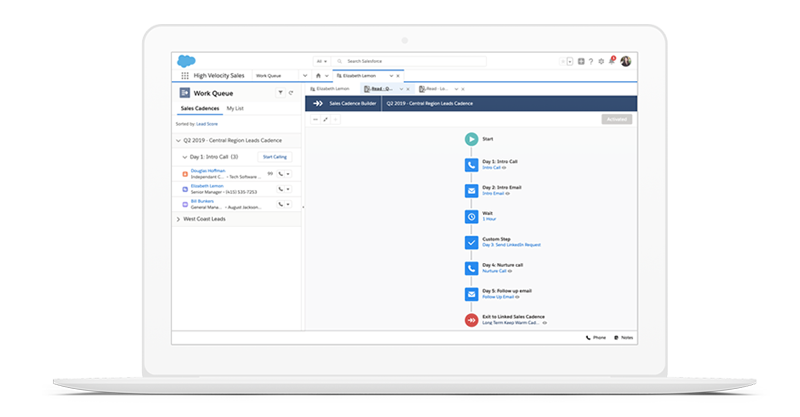Switch to the My List tab
The image size is (800, 417).
[x=235, y=109]
